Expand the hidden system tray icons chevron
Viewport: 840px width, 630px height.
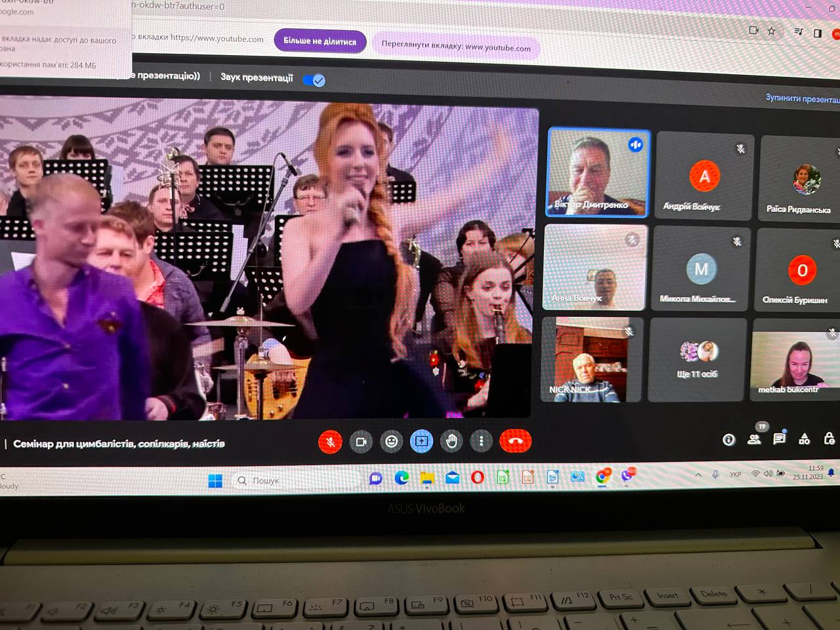pyautogui.click(x=698, y=474)
